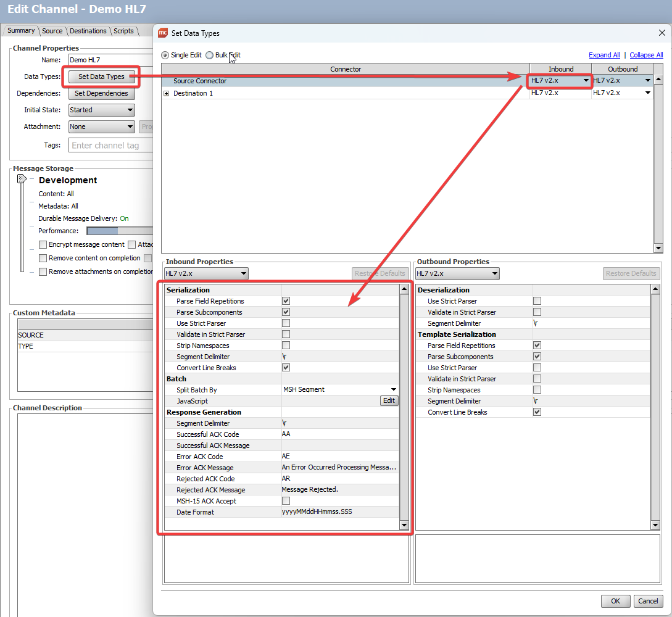
Task: Enable MSH-15 ACK Accept checkbox
Action: 286,501
